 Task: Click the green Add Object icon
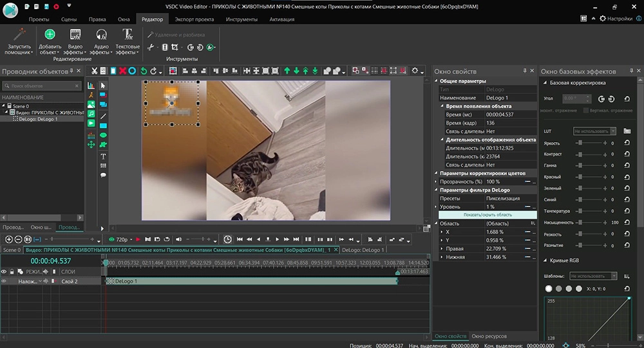[50, 35]
